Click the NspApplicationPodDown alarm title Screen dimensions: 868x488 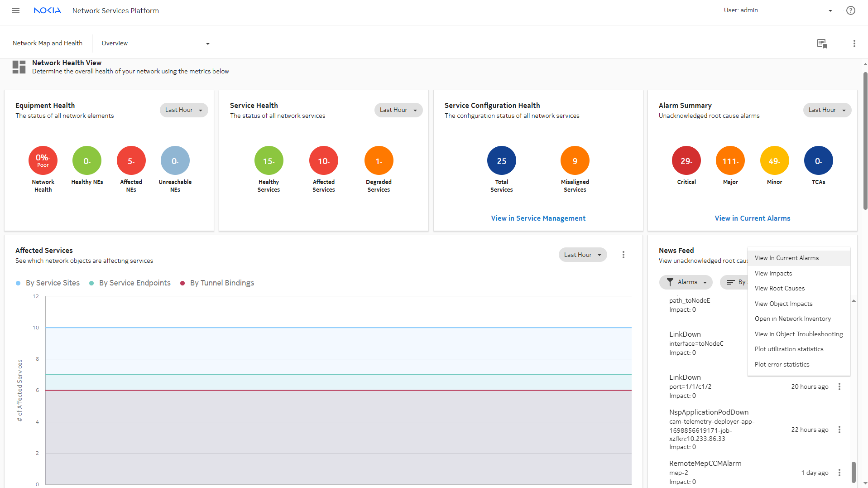(x=709, y=412)
